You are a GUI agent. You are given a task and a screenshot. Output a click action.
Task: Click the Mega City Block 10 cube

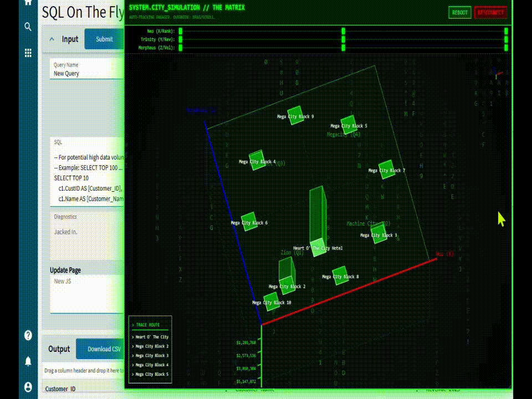[x=272, y=301]
